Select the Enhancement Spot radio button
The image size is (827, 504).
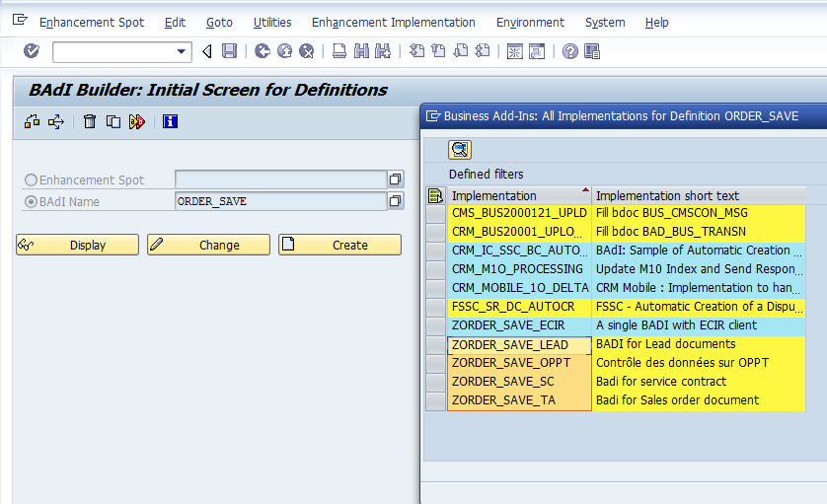tap(32, 180)
